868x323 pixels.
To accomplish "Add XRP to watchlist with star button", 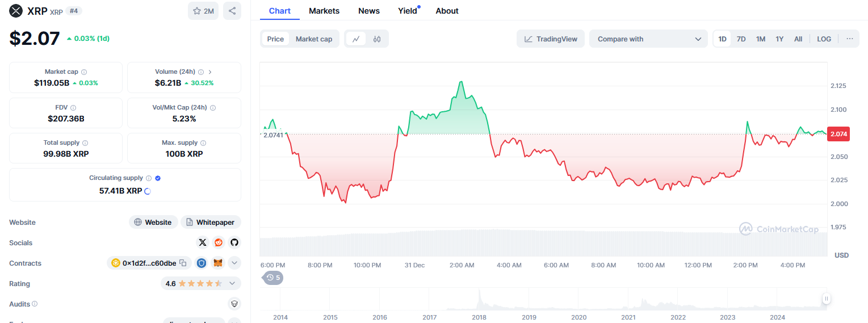I will [203, 11].
